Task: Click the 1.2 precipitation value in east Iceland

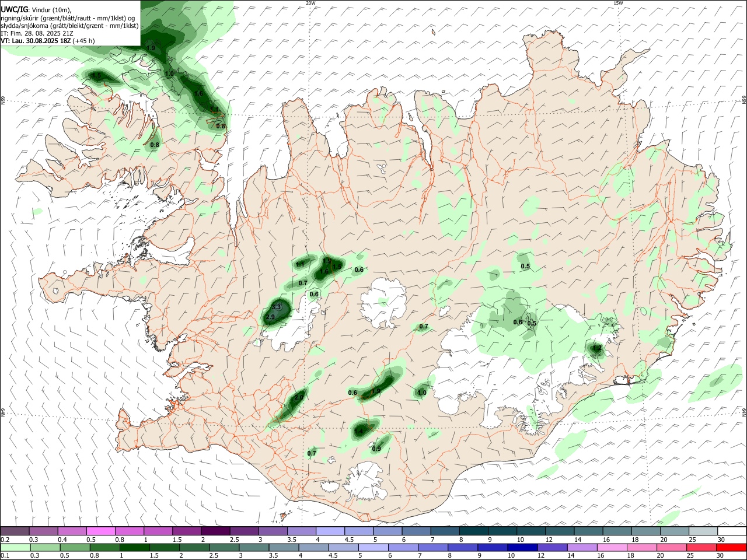Action: (x=596, y=348)
